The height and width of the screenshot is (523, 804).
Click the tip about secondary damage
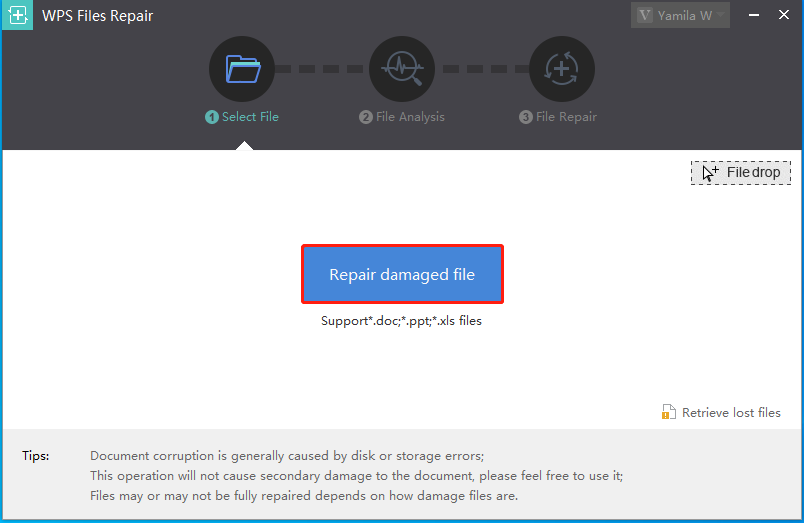pos(356,476)
